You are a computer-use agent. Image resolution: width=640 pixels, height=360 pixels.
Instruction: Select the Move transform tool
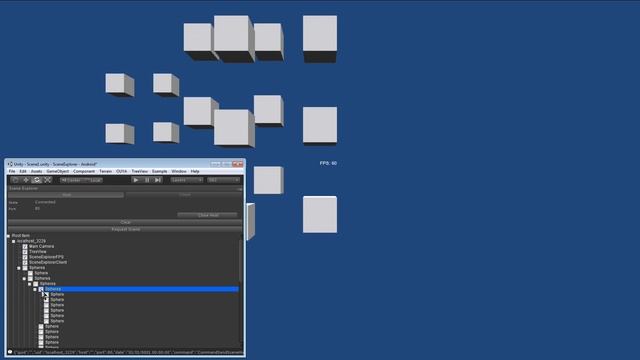(26, 180)
